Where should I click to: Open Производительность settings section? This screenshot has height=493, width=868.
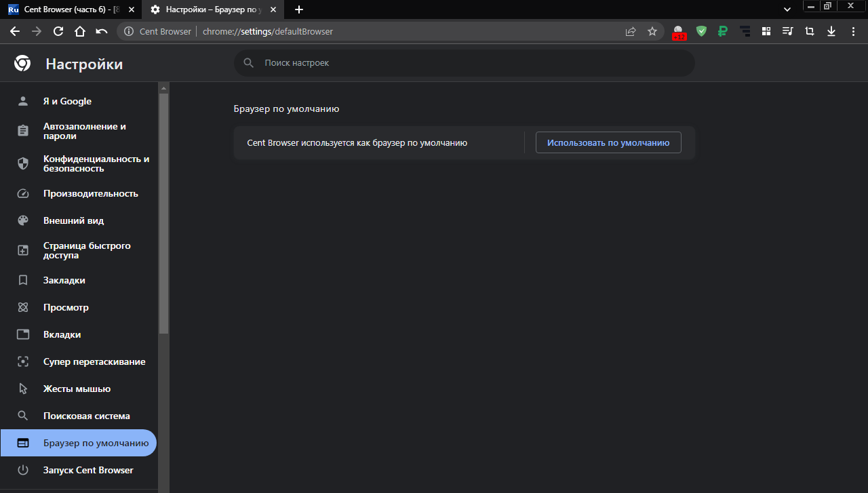[x=79, y=193]
